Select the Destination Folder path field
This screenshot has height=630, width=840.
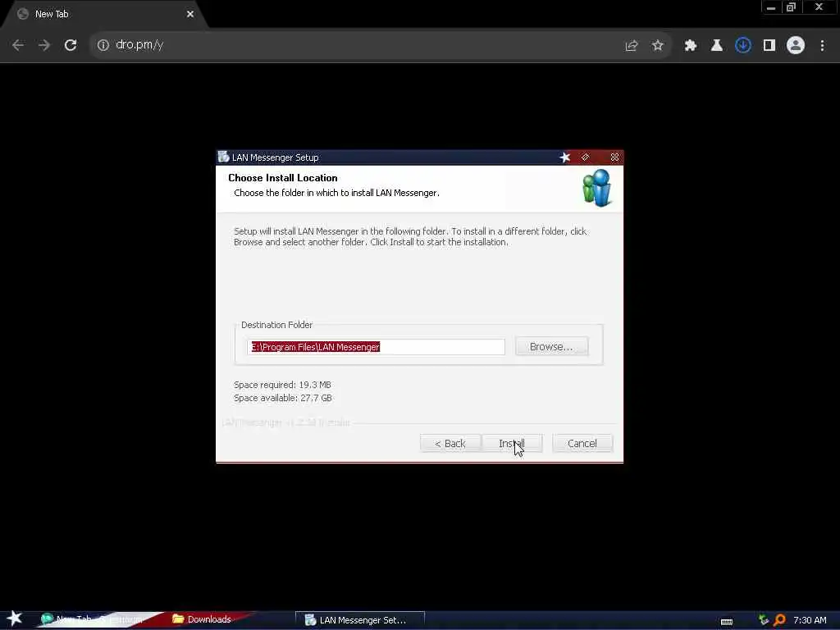coord(376,347)
